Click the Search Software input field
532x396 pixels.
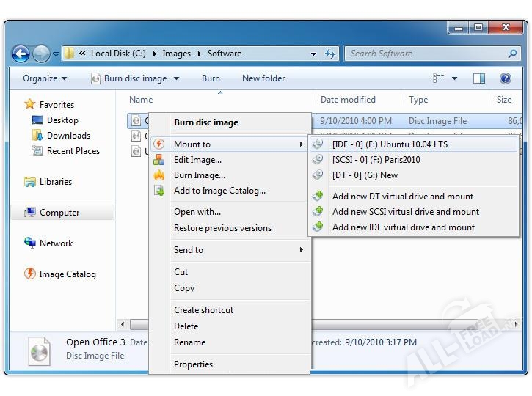(426, 54)
